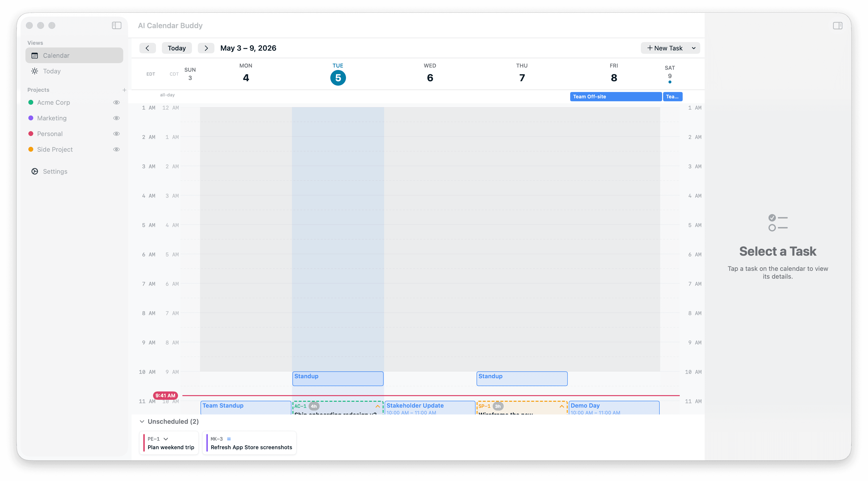Click the 4h duration badge on AC-1
The width and height of the screenshot is (868, 481).
(314, 406)
